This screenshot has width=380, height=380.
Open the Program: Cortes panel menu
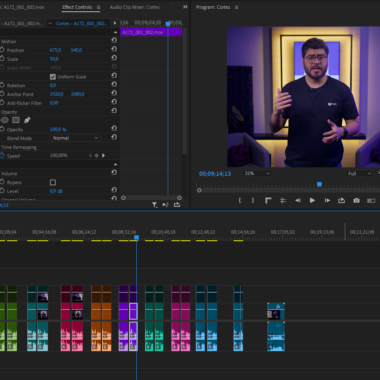coord(236,7)
